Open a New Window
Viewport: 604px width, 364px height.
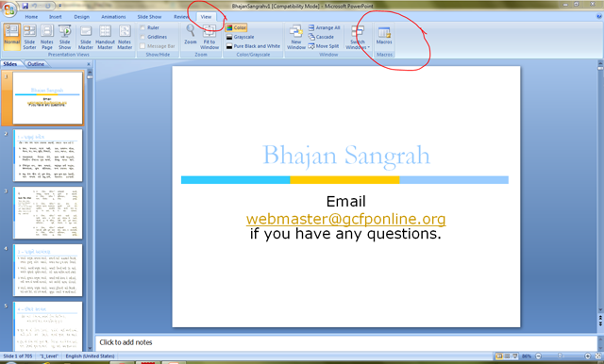(x=295, y=37)
